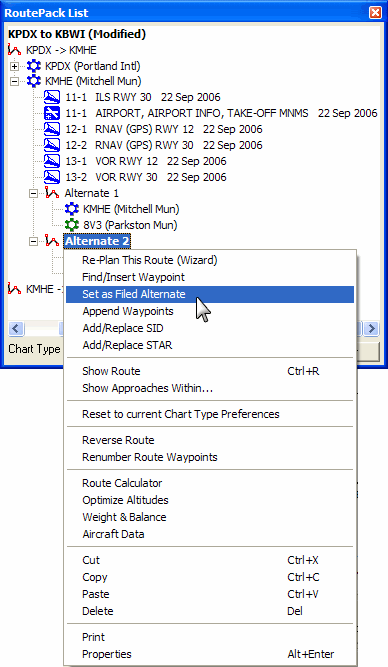Click the route icon beside KPDX -> KMHE
388x667 pixels.
click(14, 50)
